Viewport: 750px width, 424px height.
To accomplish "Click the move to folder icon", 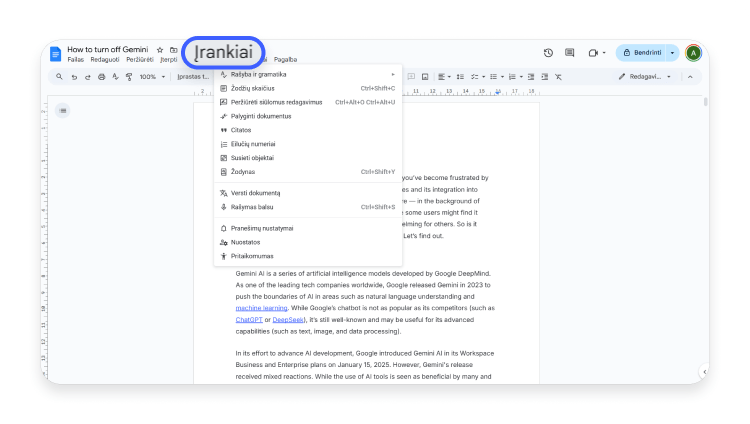I will click(x=174, y=50).
